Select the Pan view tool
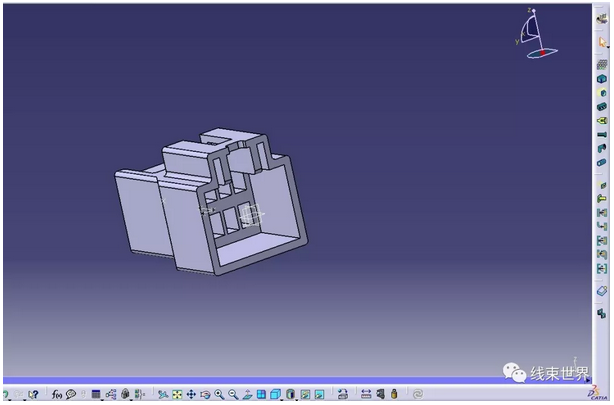This screenshot has width=614, height=405. pyautogui.click(x=191, y=395)
